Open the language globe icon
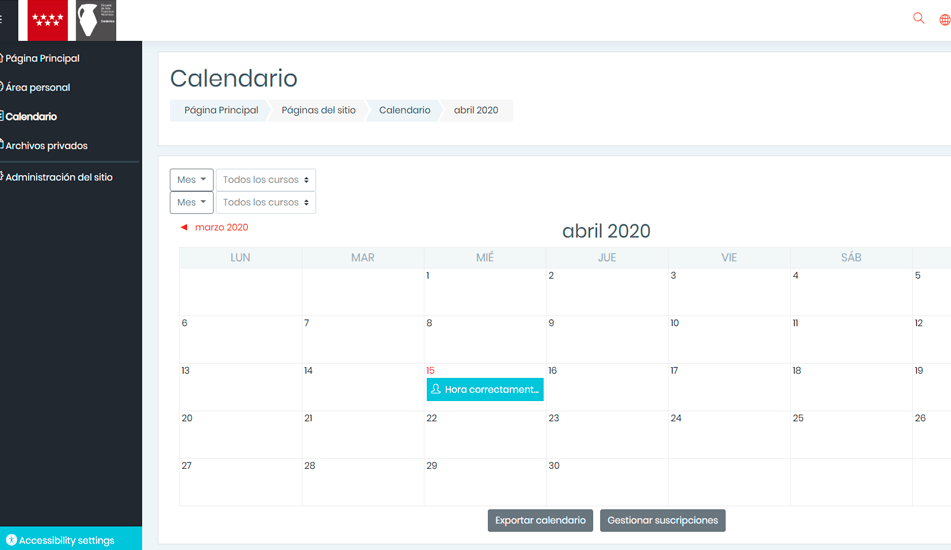The width and height of the screenshot is (951, 550). tap(945, 19)
